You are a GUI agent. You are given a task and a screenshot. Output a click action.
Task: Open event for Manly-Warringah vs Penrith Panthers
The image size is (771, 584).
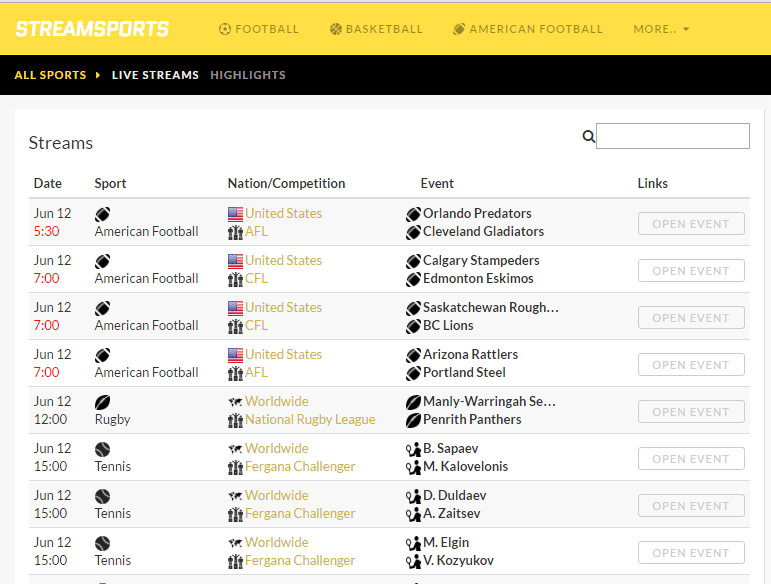coord(691,412)
